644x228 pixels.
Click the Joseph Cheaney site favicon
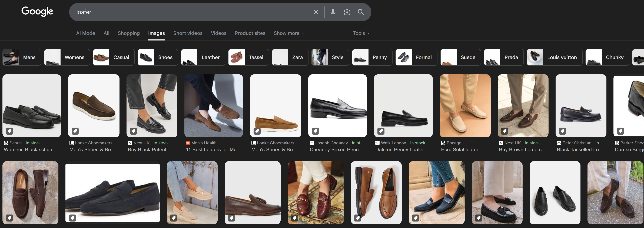click(x=312, y=143)
